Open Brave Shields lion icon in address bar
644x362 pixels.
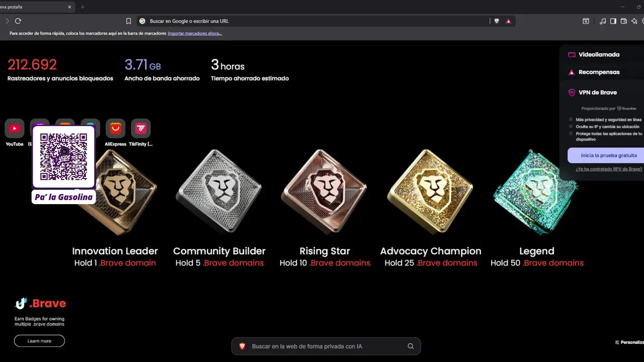(x=497, y=21)
